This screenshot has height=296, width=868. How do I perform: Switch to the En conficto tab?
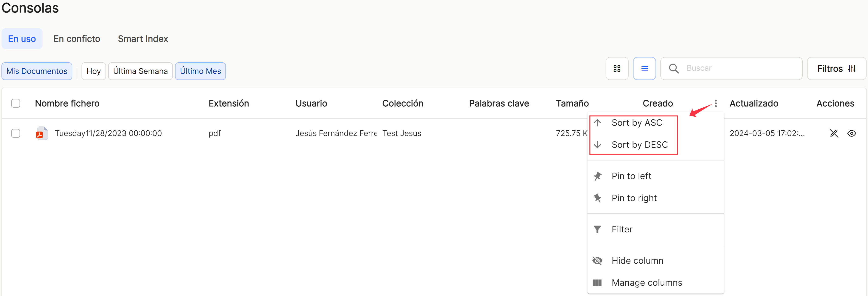click(77, 39)
